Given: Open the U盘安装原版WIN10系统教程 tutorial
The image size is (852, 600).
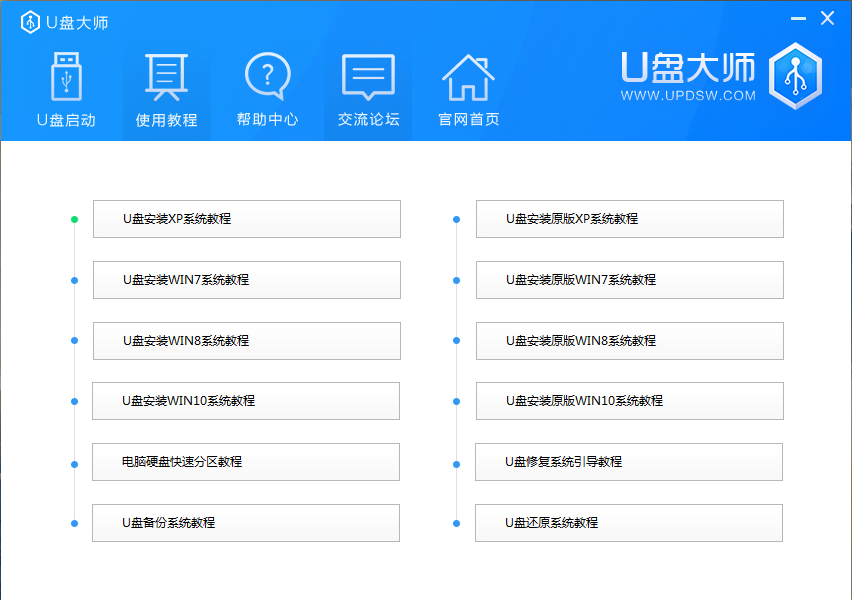Looking at the screenshot, I should [628, 401].
